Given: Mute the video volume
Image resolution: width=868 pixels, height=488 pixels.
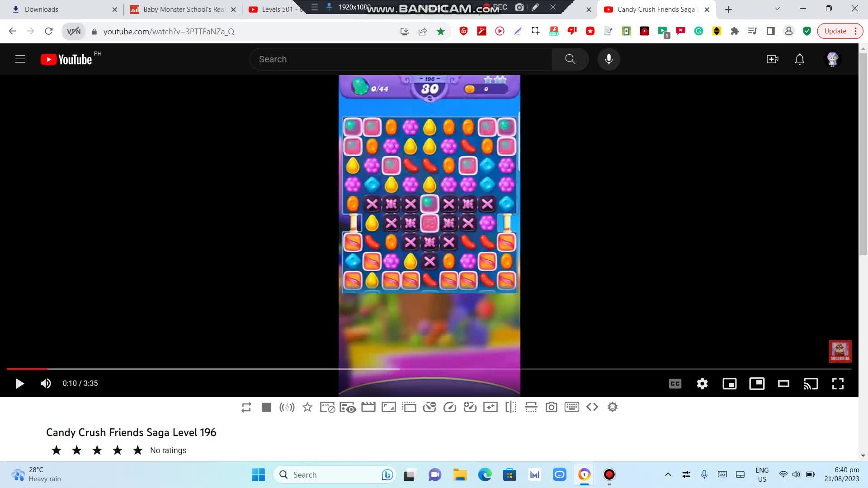Looking at the screenshot, I should pyautogui.click(x=46, y=384).
